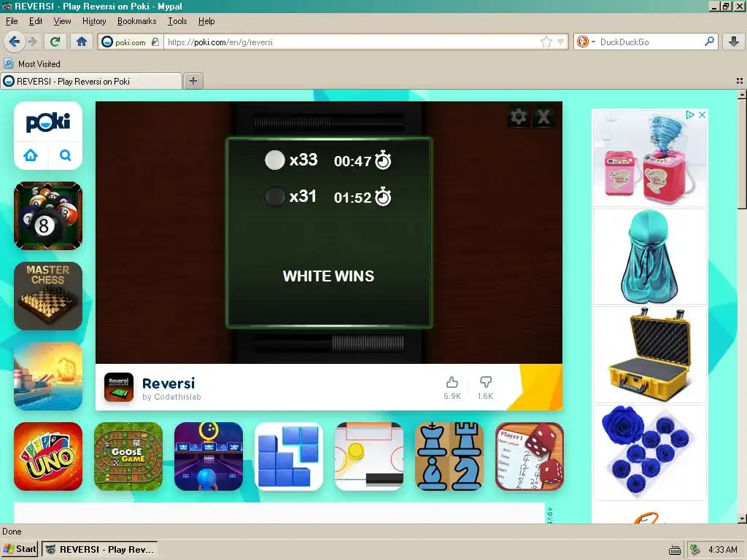Open the Edit menu
The width and height of the screenshot is (747, 560).
pos(36,21)
